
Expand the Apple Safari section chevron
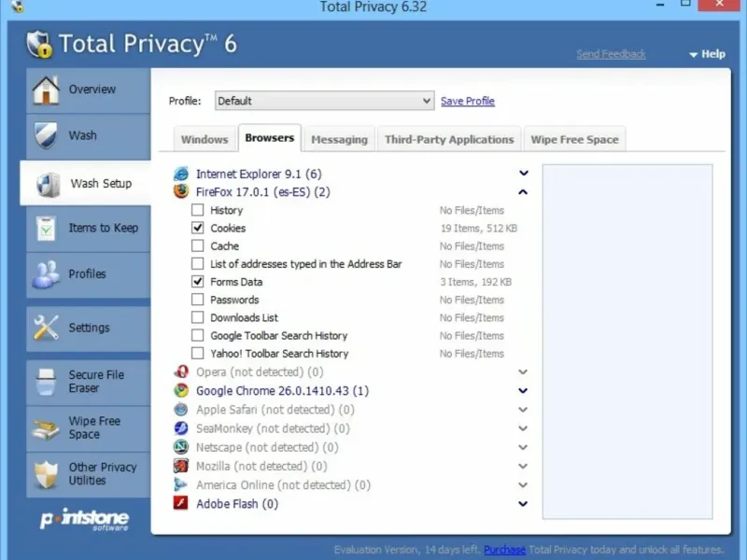523,410
